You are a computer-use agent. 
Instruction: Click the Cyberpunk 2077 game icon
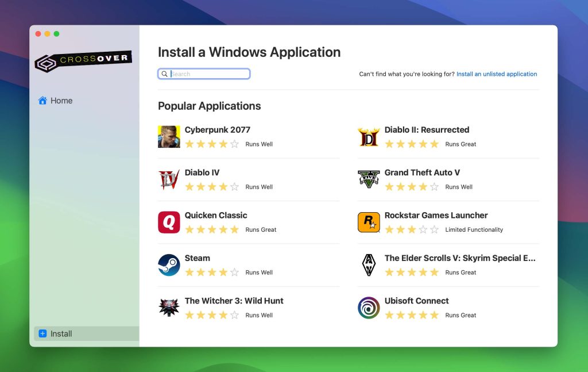pyautogui.click(x=169, y=137)
